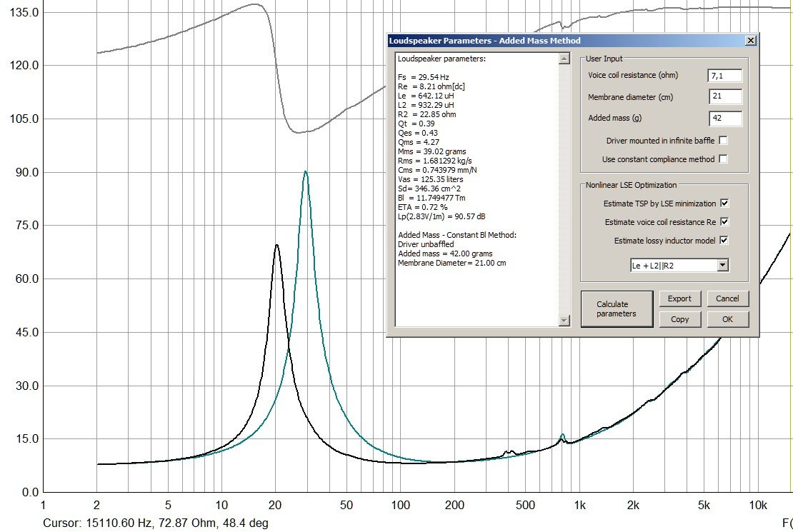Image resolution: width=793 pixels, height=532 pixels.
Task: Click the Calculate parameters button
Action: click(x=617, y=309)
